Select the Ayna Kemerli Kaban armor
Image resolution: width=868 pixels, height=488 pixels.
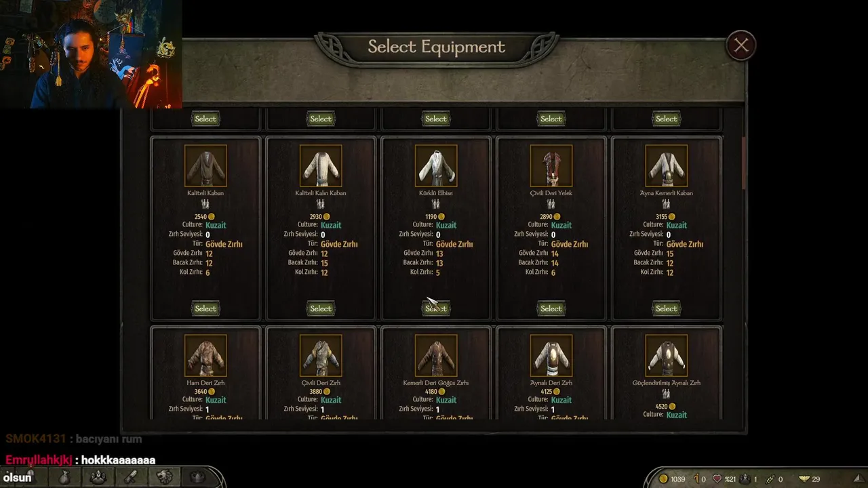click(667, 308)
